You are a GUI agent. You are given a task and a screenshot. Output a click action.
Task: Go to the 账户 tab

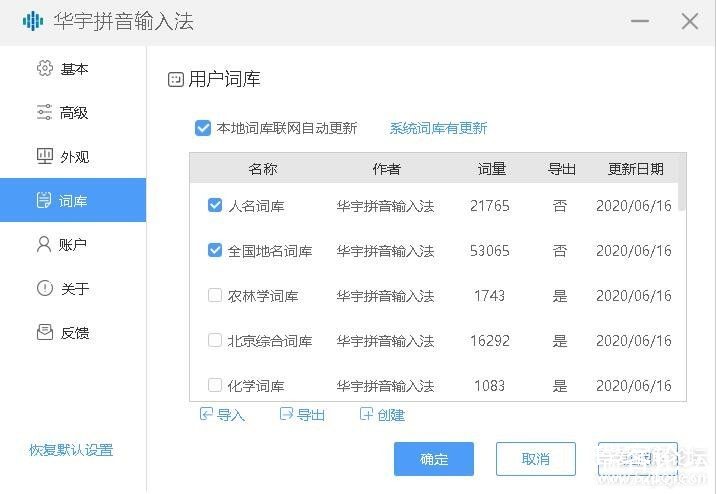[x=73, y=245]
